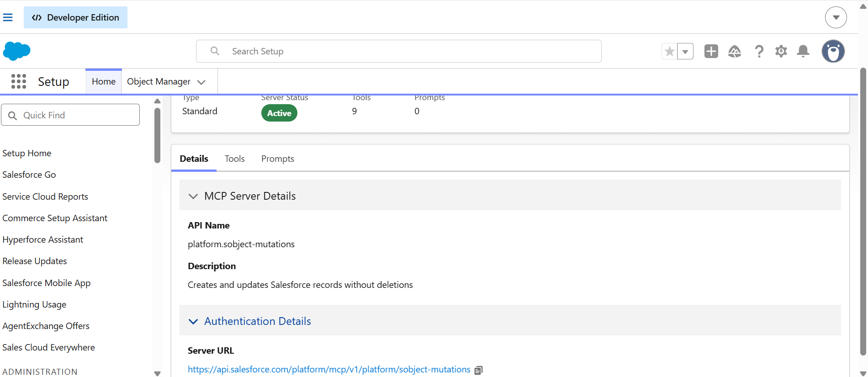
Task: Click the sidebar scrollbar thumb
Action: (157, 135)
